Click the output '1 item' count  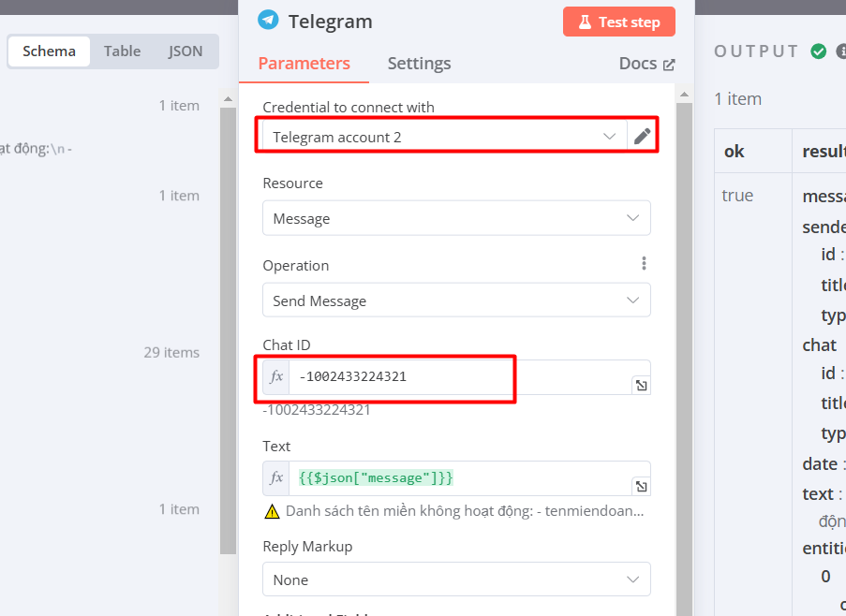pyautogui.click(x=737, y=99)
